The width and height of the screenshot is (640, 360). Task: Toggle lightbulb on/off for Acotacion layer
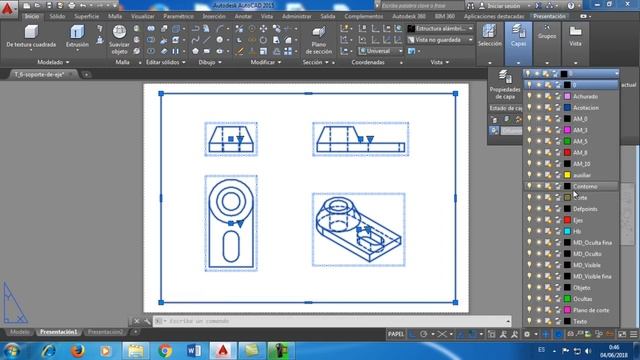click(529, 107)
